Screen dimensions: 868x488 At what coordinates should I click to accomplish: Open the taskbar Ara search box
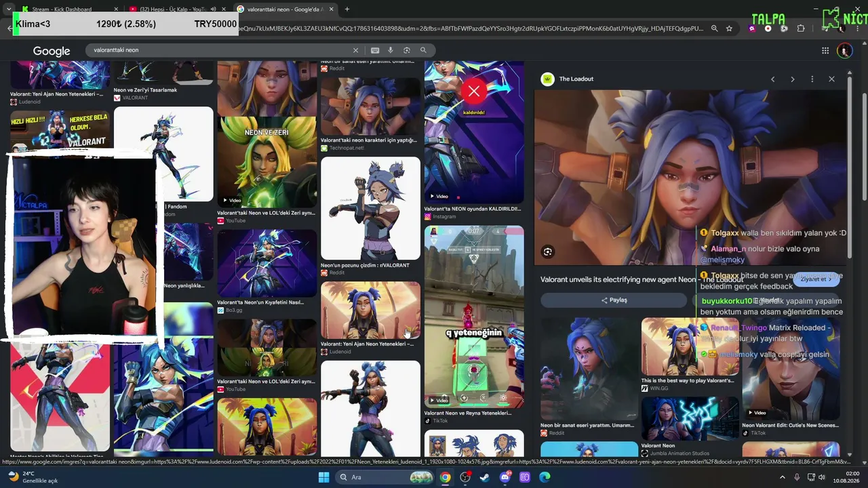point(384,477)
